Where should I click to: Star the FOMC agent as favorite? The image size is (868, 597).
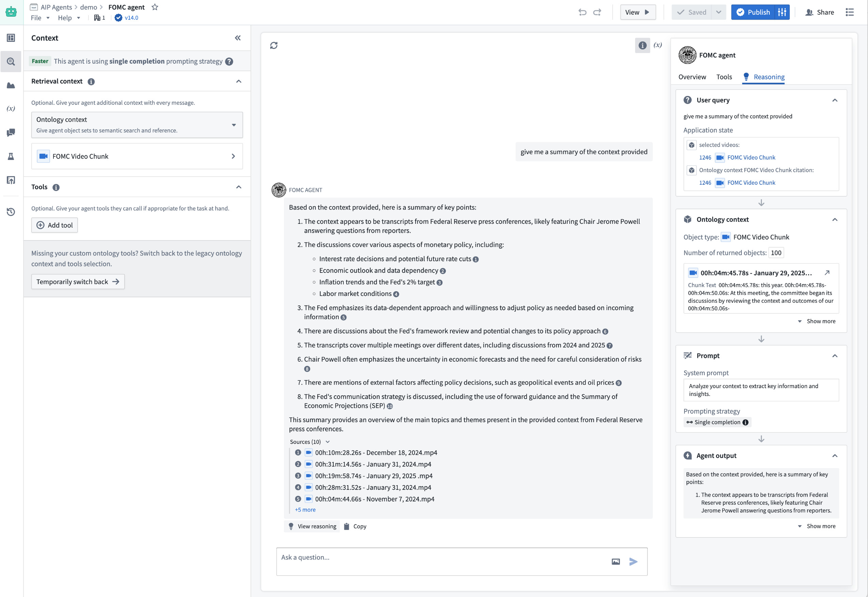pos(155,7)
